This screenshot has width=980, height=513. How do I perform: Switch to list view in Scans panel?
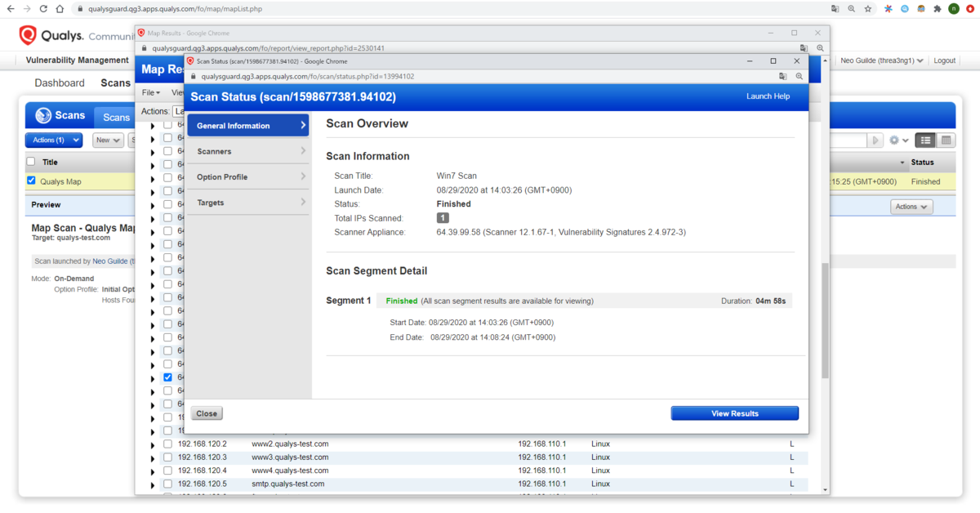924,141
